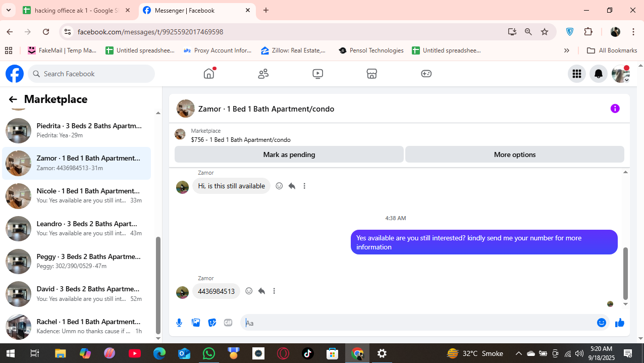This screenshot has height=363, width=644.
Task: Open the Leandro conversation
Action: (77, 229)
